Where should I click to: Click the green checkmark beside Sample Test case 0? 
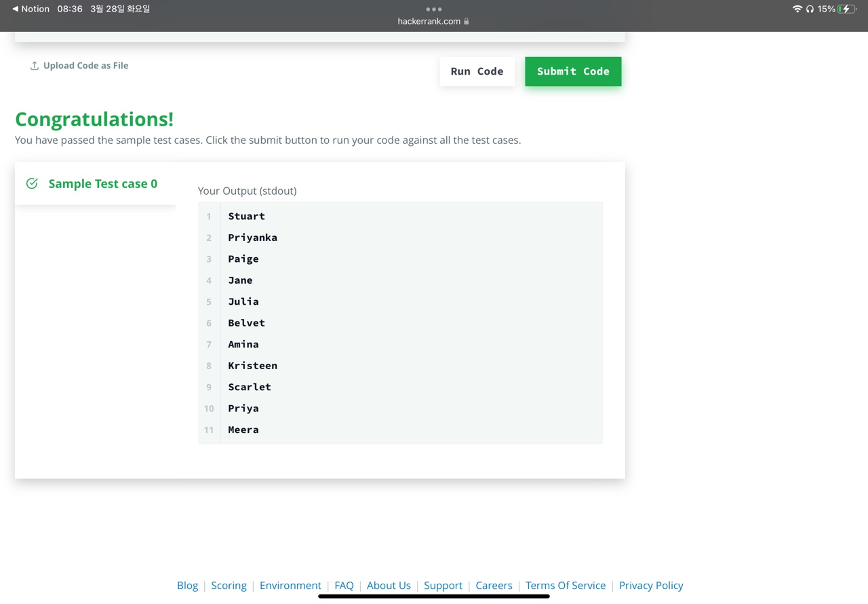pyautogui.click(x=31, y=183)
